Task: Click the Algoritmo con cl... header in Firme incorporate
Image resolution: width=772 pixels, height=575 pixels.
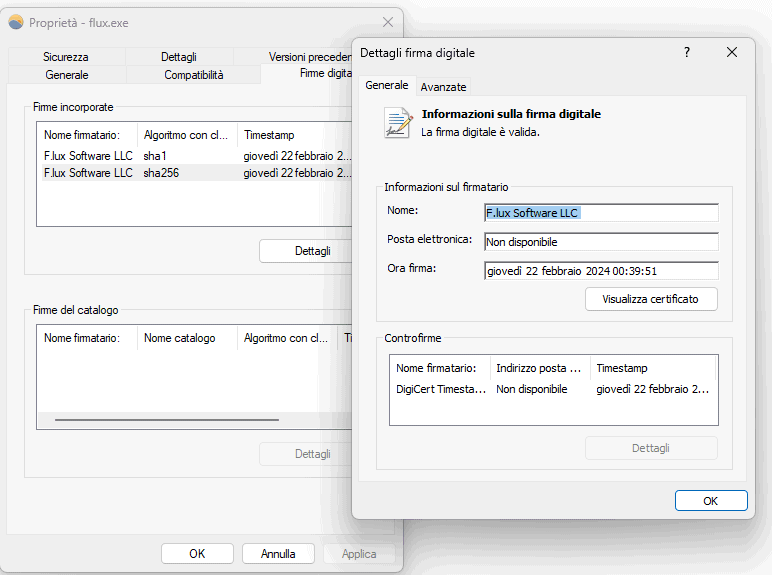Action: [187, 135]
